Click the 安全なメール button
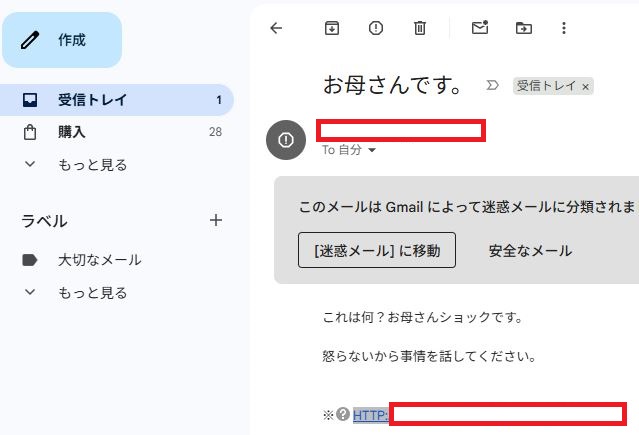The width and height of the screenshot is (639, 435). (530, 250)
